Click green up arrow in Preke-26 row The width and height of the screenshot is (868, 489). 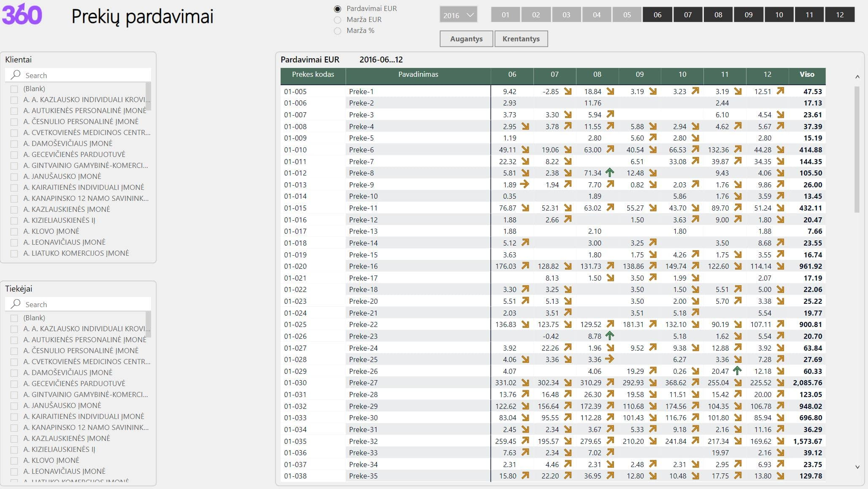tap(737, 371)
